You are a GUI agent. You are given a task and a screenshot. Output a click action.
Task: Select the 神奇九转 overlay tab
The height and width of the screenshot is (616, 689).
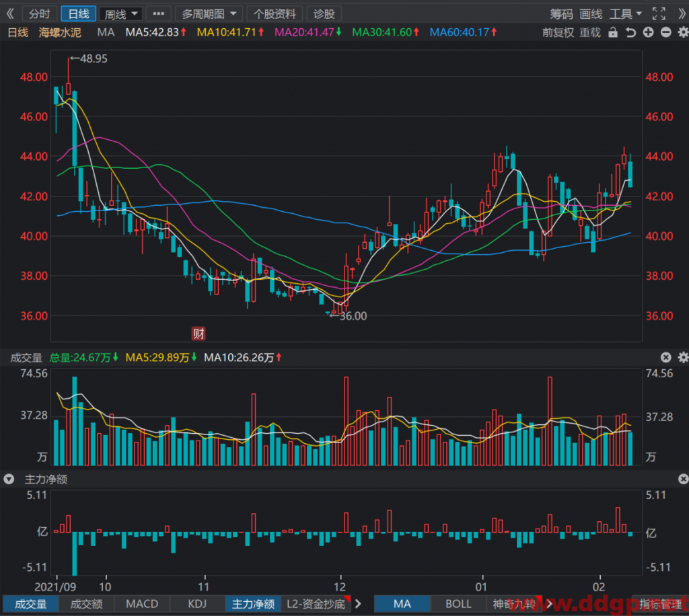click(514, 604)
